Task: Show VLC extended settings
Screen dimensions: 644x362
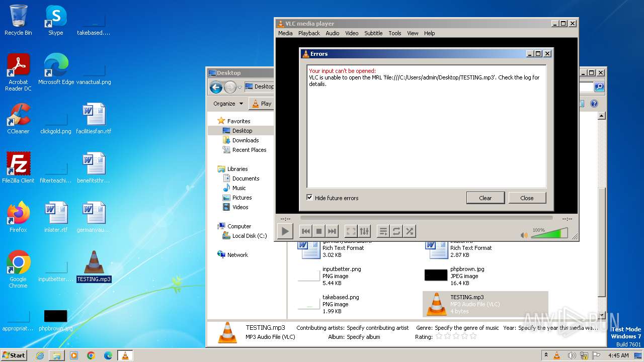Action: pyautogui.click(x=364, y=231)
